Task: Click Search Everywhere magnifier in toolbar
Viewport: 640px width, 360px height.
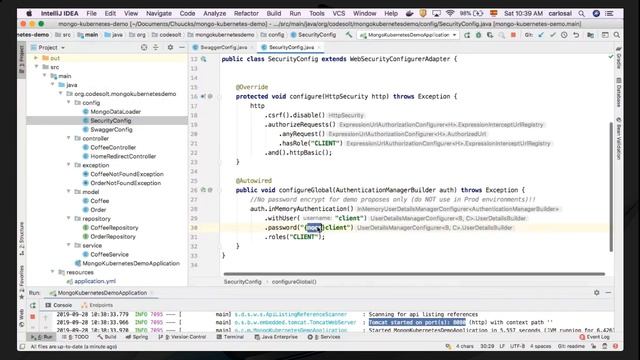Action: point(617,35)
